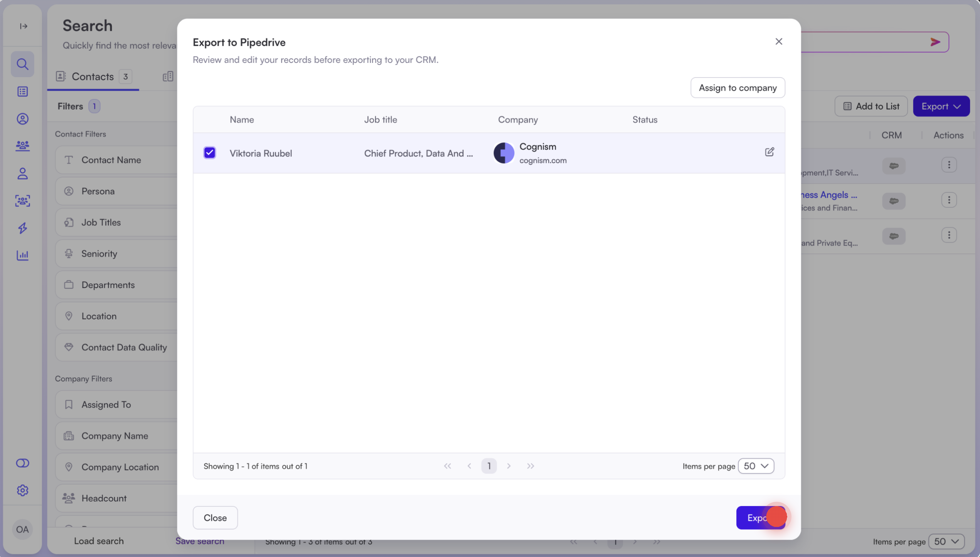The image size is (980, 557).
Task: Click the lightning bolt sidebar icon
Action: point(22,228)
